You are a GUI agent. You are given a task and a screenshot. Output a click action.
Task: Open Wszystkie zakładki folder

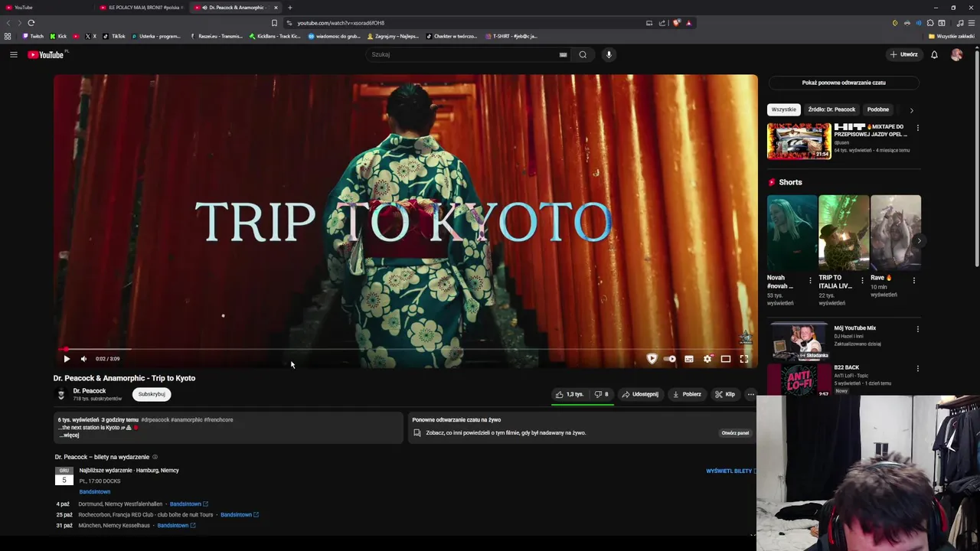click(x=951, y=36)
